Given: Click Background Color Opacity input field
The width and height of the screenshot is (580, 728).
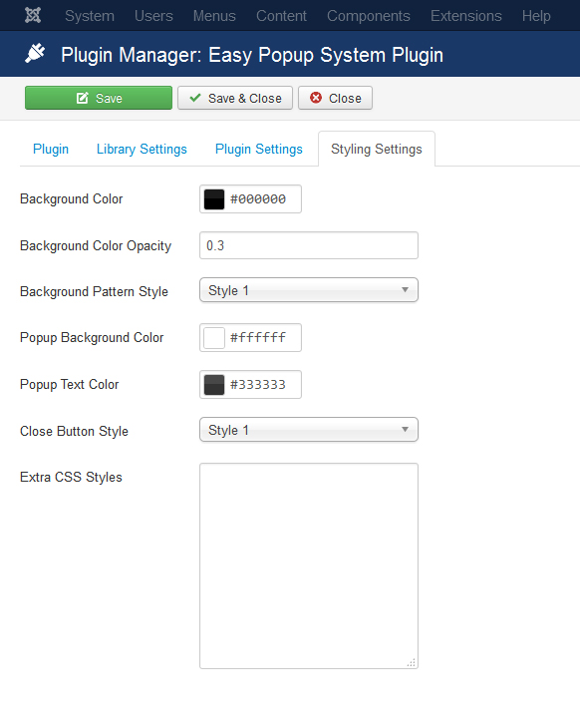Looking at the screenshot, I should point(309,245).
